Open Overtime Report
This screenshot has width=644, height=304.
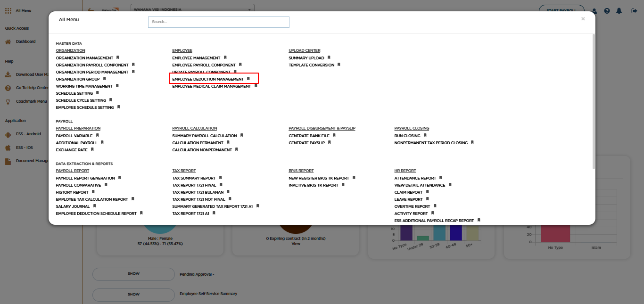coord(412,206)
